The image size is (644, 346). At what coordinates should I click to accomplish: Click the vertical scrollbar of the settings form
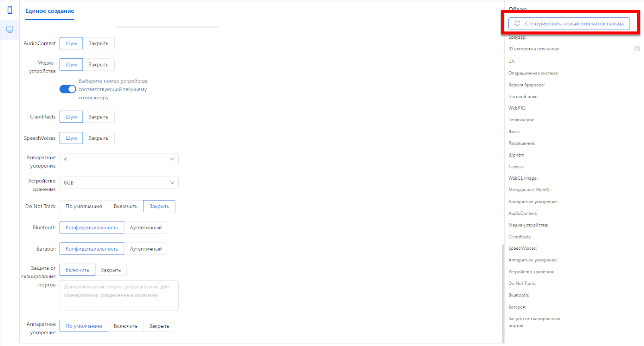503,293
